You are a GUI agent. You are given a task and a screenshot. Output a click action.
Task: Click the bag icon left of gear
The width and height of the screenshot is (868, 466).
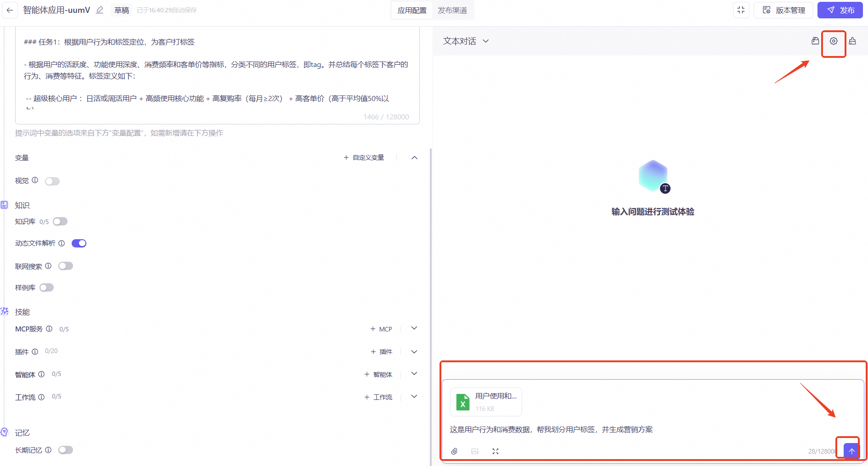815,41
